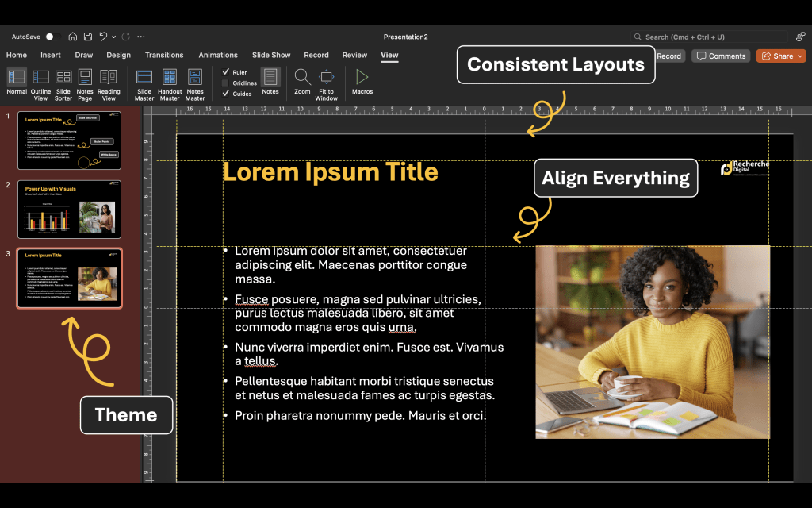
Task: Enable the Gridlines checkbox
Action: click(225, 83)
